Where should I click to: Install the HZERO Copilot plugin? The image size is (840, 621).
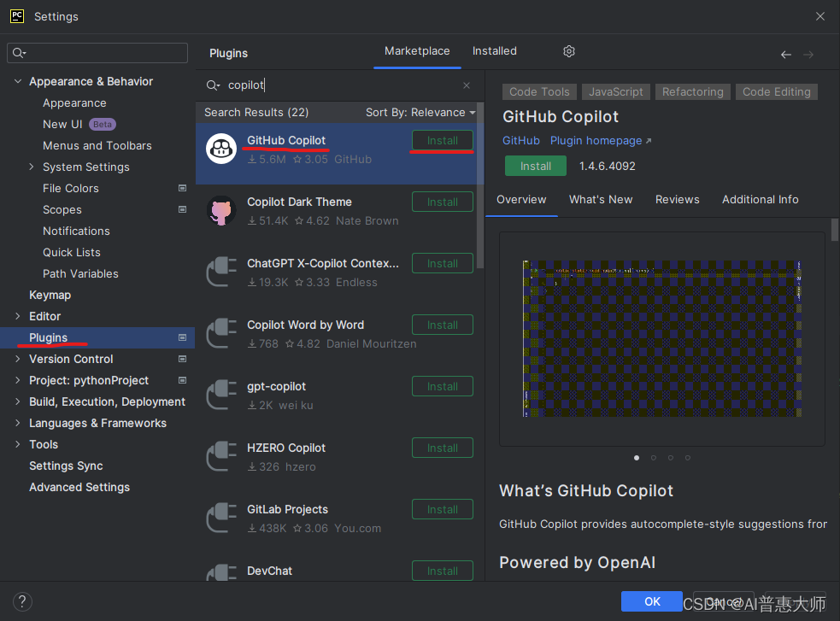(x=443, y=448)
